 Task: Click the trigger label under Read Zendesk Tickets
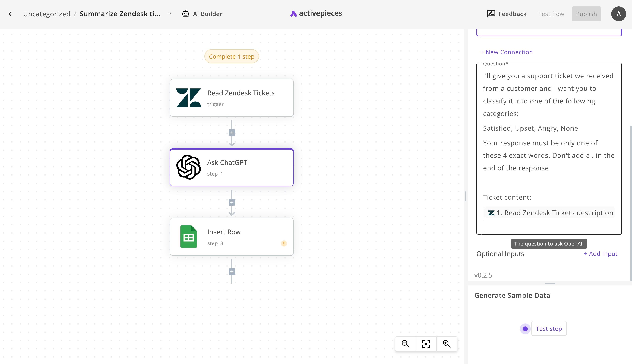click(x=215, y=105)
